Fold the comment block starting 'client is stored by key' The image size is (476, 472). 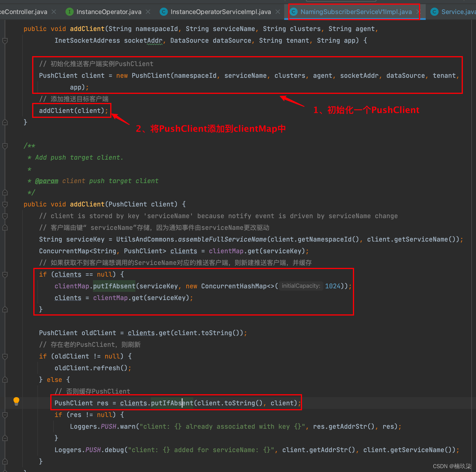[5, 216]
